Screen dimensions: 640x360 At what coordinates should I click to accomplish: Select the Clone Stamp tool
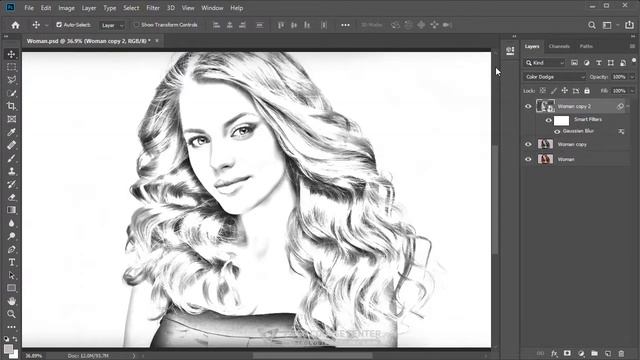pos(11,171)
